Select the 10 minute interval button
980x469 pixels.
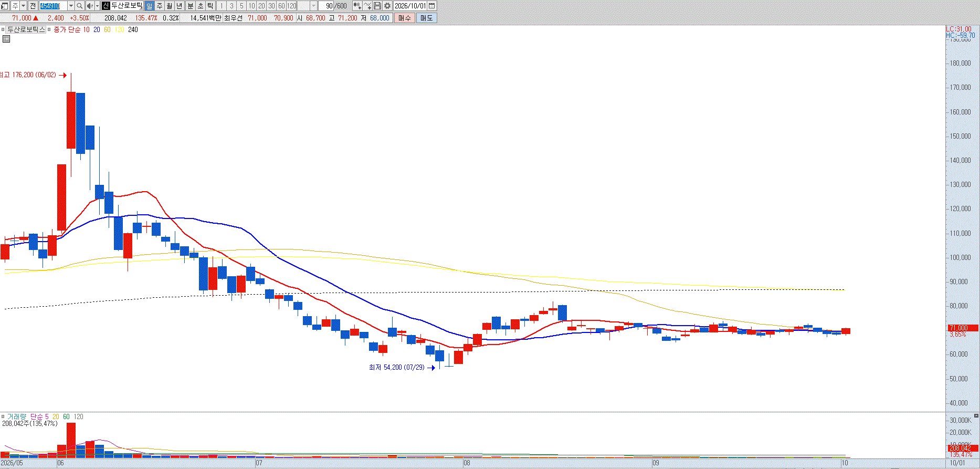click(x=251, y=6)
